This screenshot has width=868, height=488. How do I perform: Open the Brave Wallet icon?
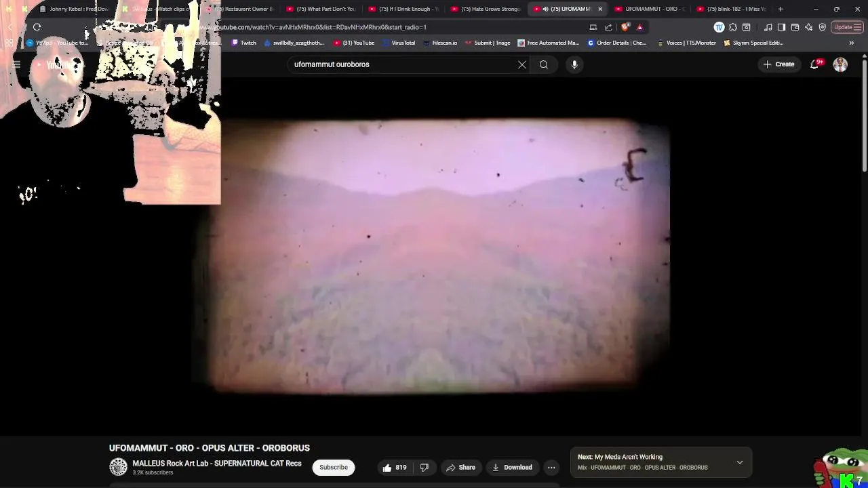pyautogui.click(x=795, y=27)
